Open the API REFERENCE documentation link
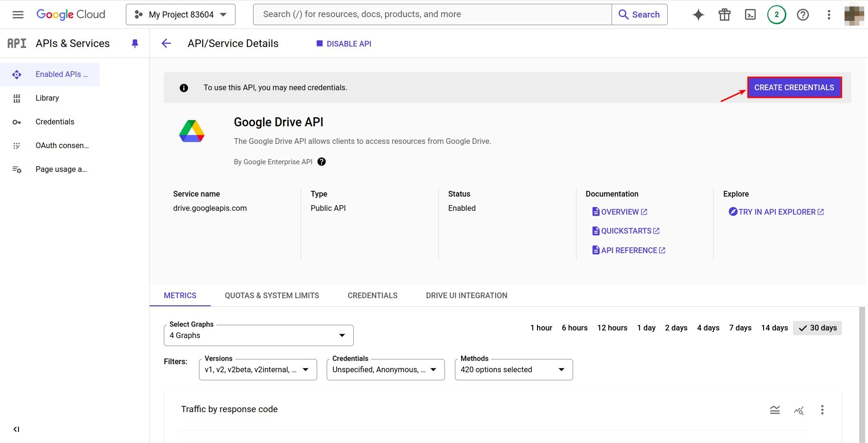Screen dimensions: 868x443 tap(628, 250)
